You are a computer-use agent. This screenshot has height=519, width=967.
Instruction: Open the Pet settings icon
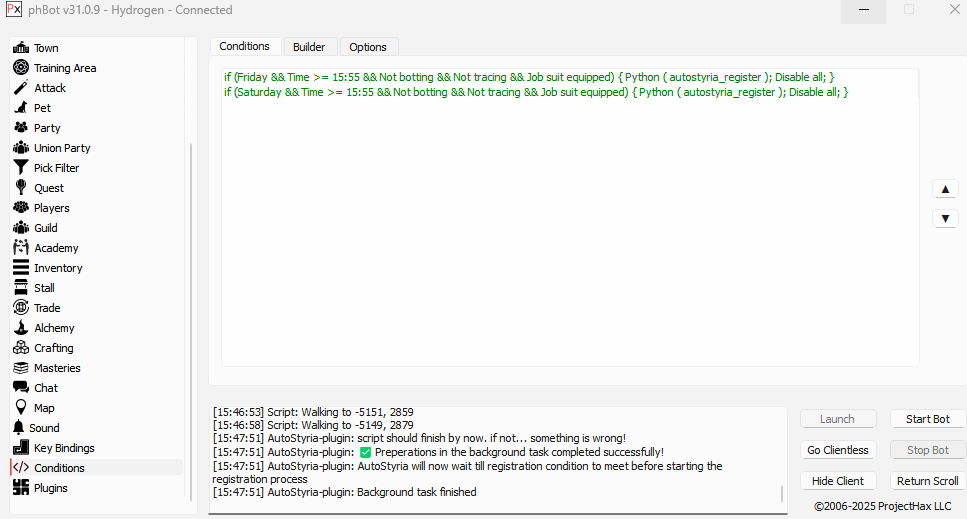(x=20, y=108)
